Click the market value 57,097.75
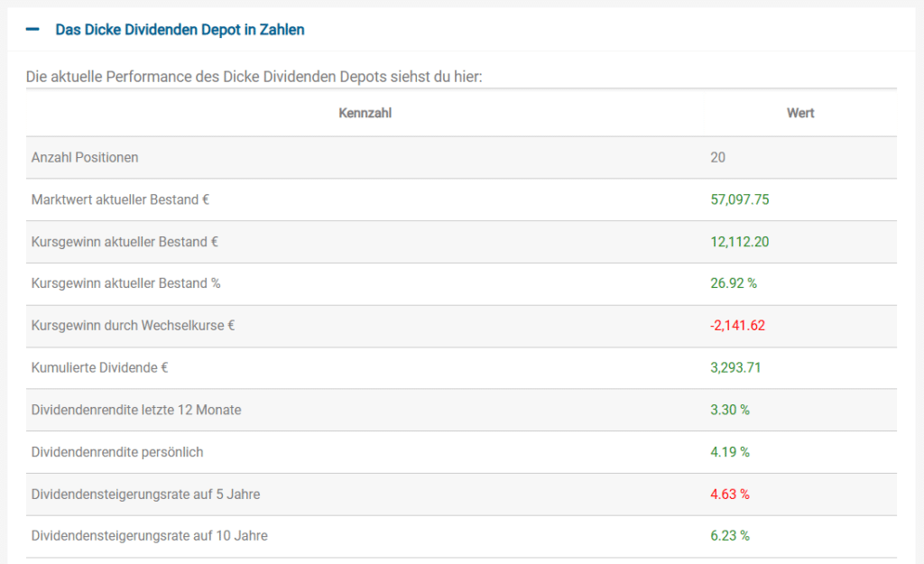 (x=740, y=199)
